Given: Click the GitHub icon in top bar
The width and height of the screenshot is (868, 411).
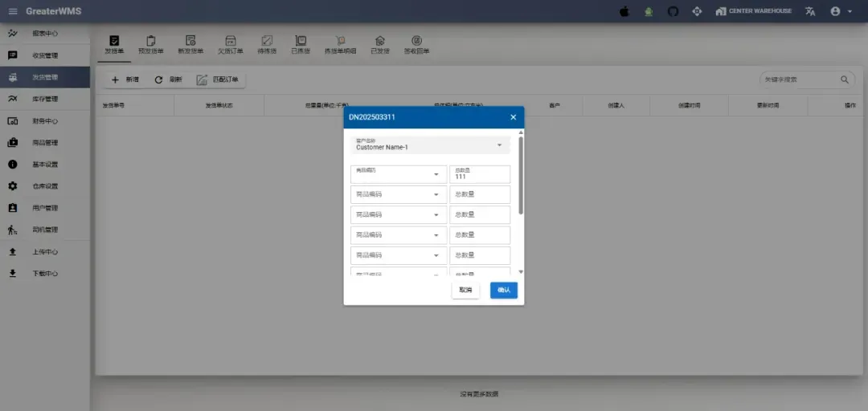Looking at the screenshot, I should [x=674, y=11].
